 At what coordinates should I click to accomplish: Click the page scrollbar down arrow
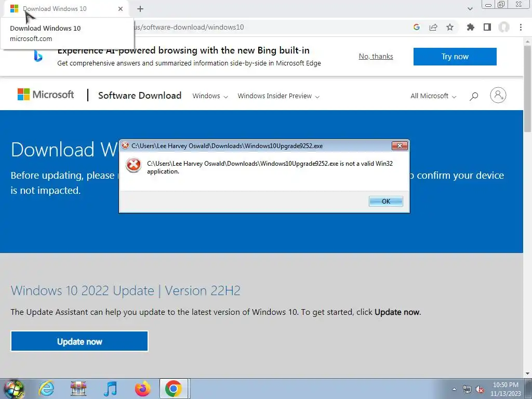pos(528,374)
